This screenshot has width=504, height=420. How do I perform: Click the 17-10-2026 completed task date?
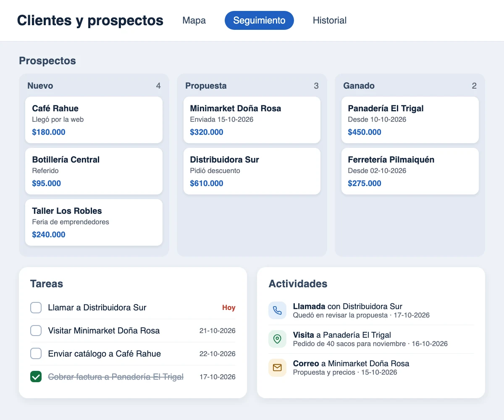pyautogui.click(x=218, y=377)
